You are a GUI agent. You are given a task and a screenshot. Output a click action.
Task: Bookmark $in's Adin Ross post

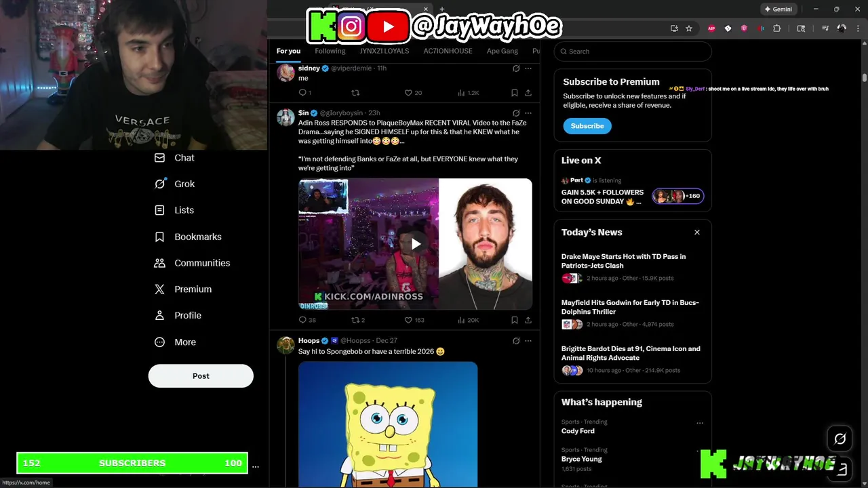[515, 320]
